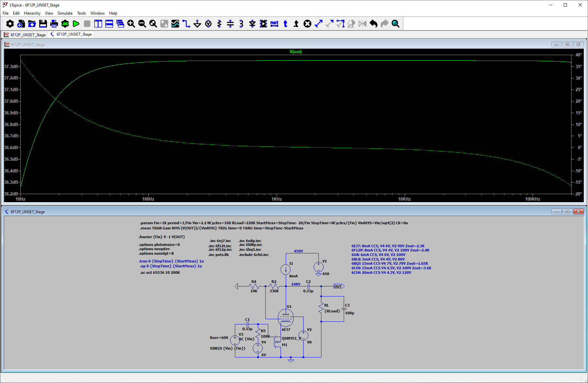This screenshot has height=383, width=588.
Task: Save the schematic with the floppy icon
Action: pos(43,24)
